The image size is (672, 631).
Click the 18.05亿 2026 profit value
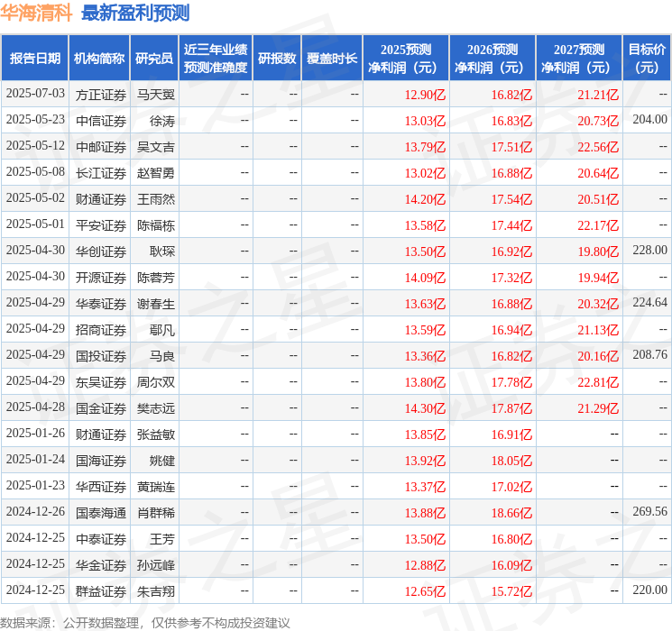[511, 461]
